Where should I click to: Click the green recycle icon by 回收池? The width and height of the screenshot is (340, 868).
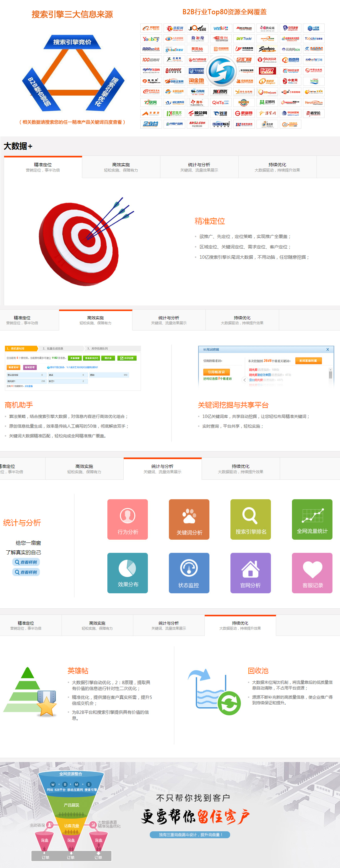(x=229, y=703)
